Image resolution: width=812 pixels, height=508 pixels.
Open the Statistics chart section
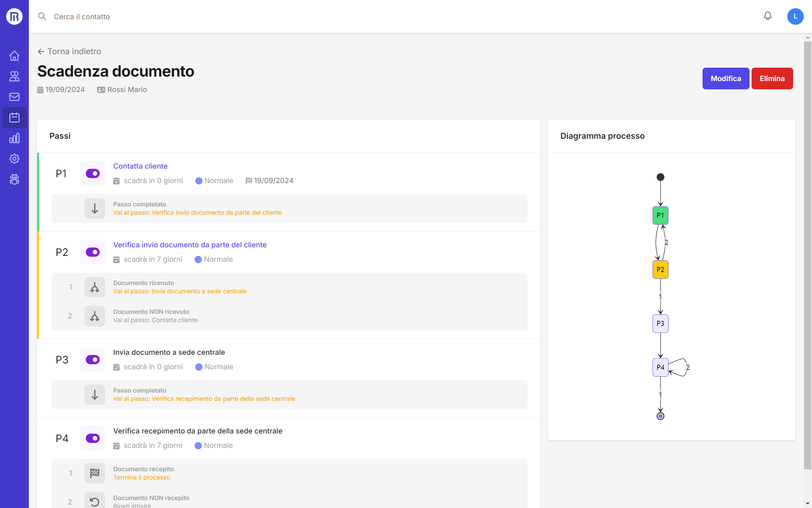tap(14, 138)
